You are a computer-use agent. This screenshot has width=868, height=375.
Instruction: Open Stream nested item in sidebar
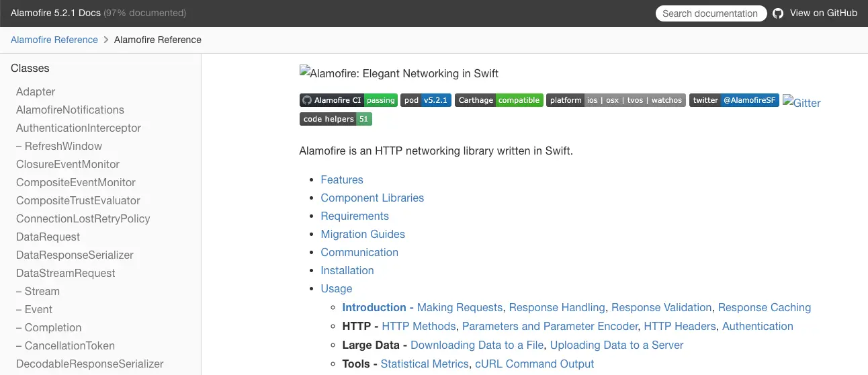pyautogui.click(x=38, y=291)
